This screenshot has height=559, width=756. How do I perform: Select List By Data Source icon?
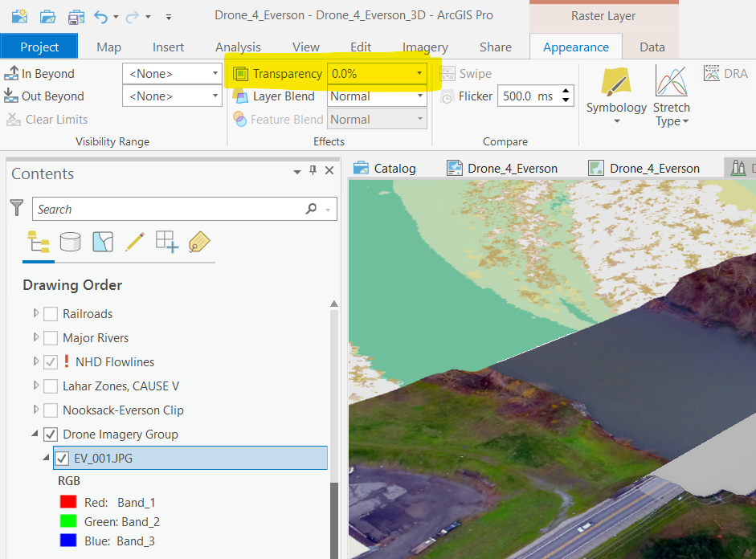pyautogui.click(x=71, y=241)
